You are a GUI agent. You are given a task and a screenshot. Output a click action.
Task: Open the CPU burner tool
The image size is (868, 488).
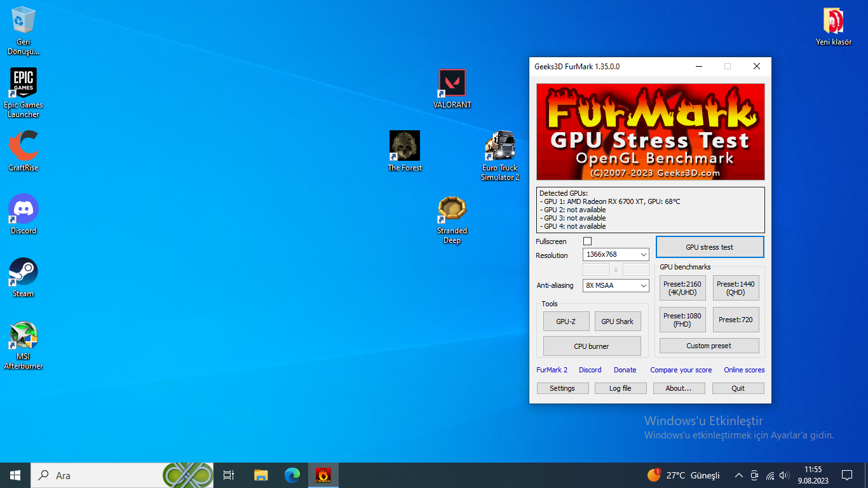(x=592, y=346)
